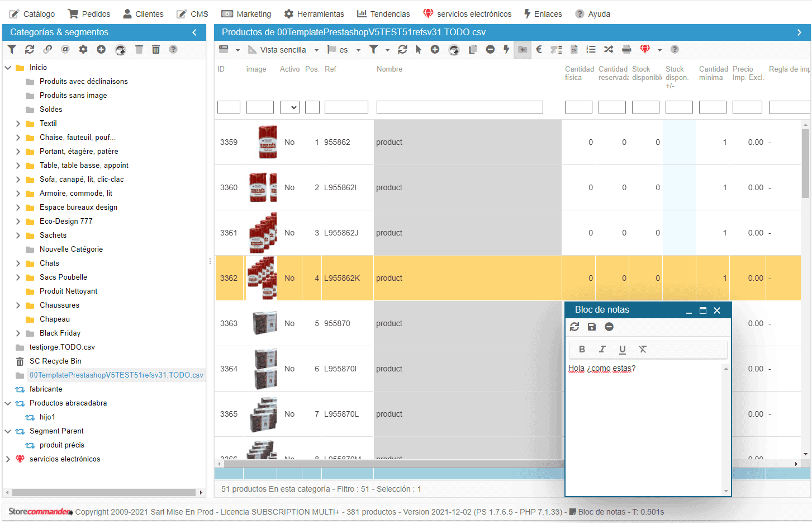Toggle underline formatting in the notepad
The height and width of the screenshot is (523, 812).
click(622, 349)
